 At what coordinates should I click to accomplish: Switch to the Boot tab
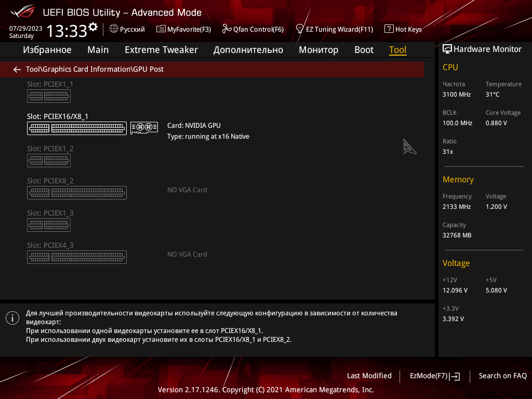pos(364,50)
